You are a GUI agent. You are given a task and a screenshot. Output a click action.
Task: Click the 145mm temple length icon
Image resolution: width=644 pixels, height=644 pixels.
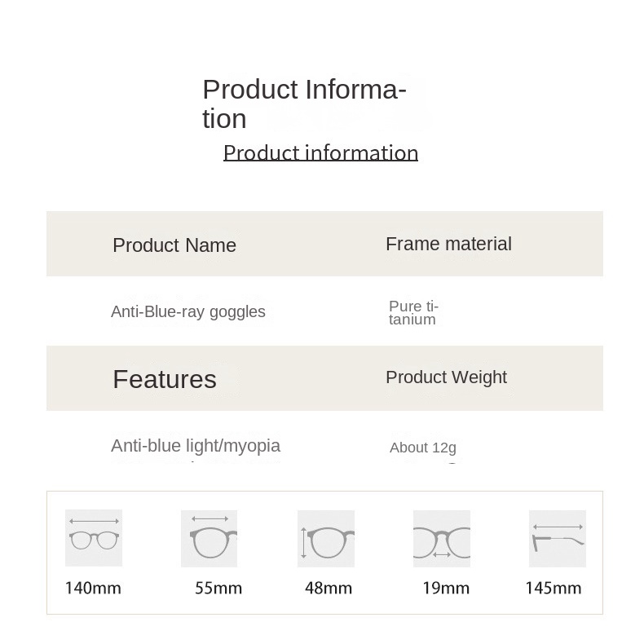pos(558,538)
